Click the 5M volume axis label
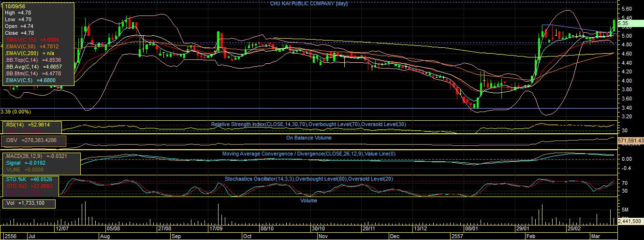 pos(625,210)
